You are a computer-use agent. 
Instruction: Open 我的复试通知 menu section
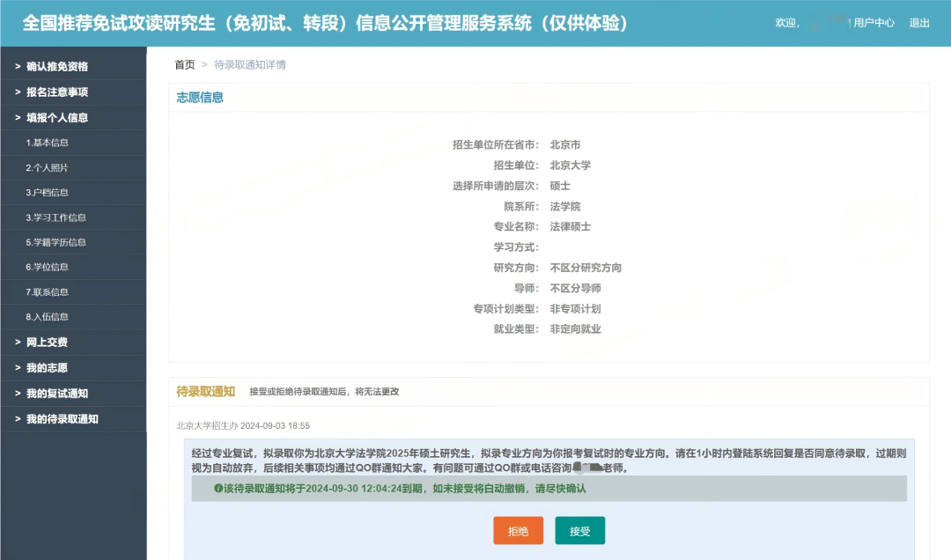[x=57, y=393]
